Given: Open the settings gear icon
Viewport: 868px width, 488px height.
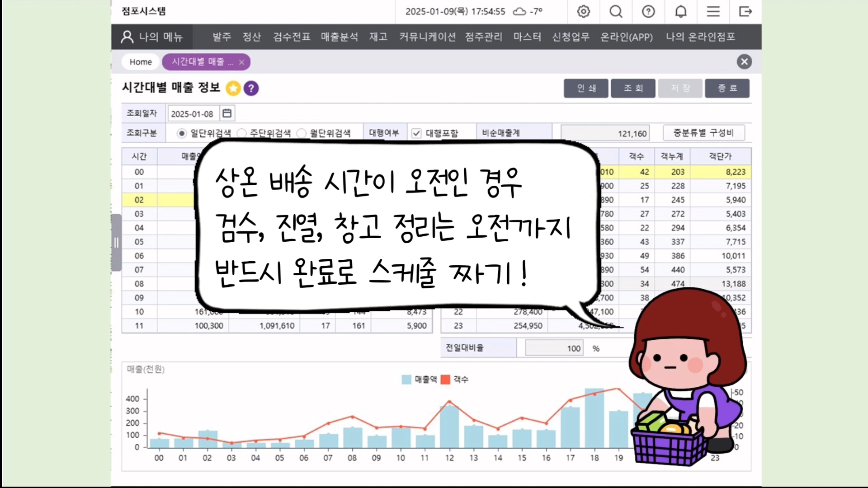Looking at the screenshot, I should (583, 11).
